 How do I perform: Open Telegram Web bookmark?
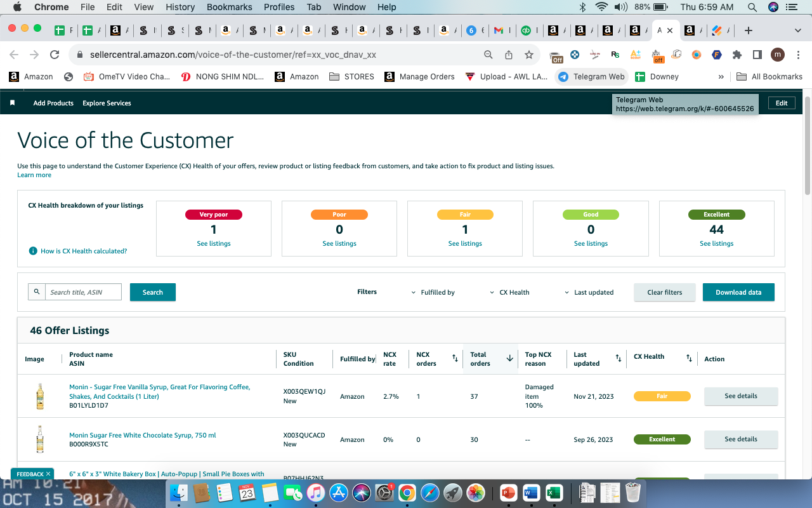(591, 77)
